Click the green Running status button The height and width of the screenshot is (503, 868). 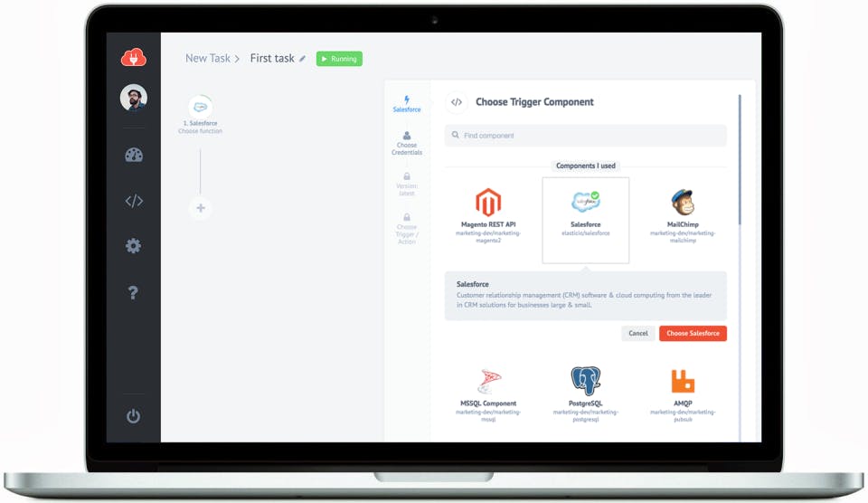coord(339,59)
